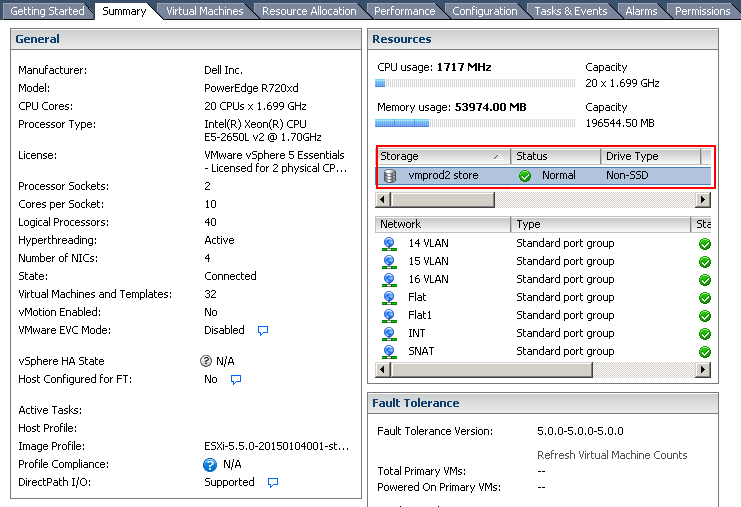Open DirectPath I/O info bubble

(273, 482)
